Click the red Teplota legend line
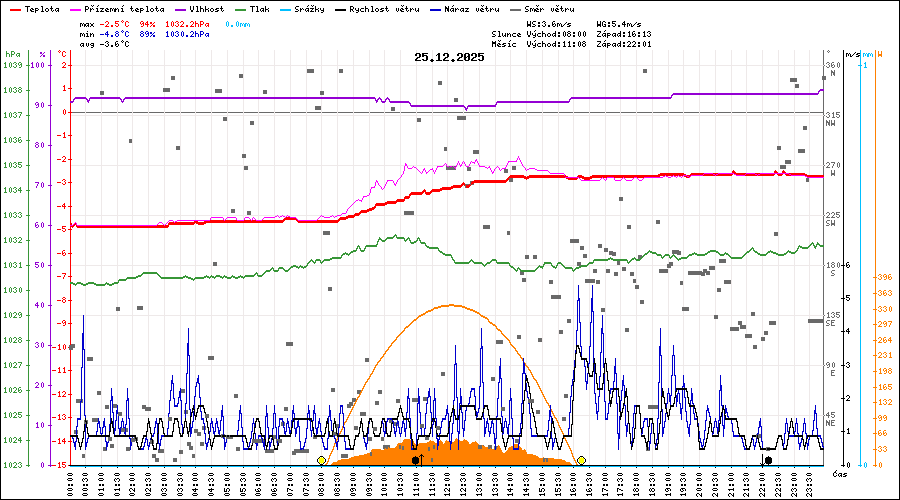The image size is (900, 500). coord(15,9)
